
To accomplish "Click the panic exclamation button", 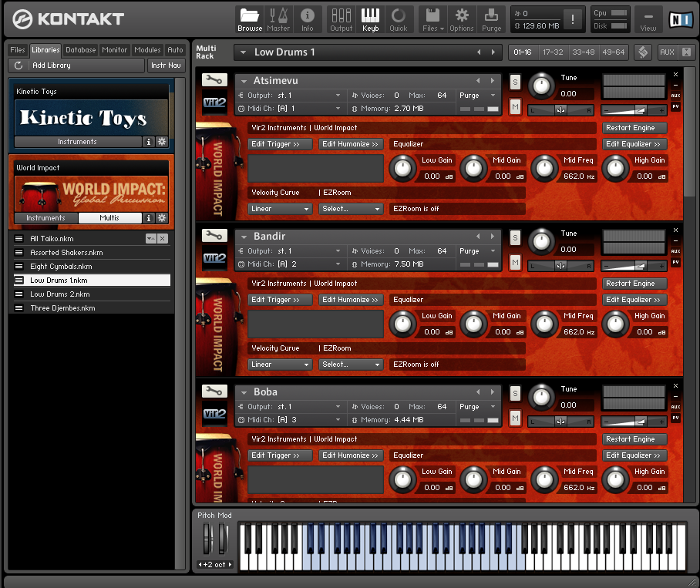I will coord(572,19).
